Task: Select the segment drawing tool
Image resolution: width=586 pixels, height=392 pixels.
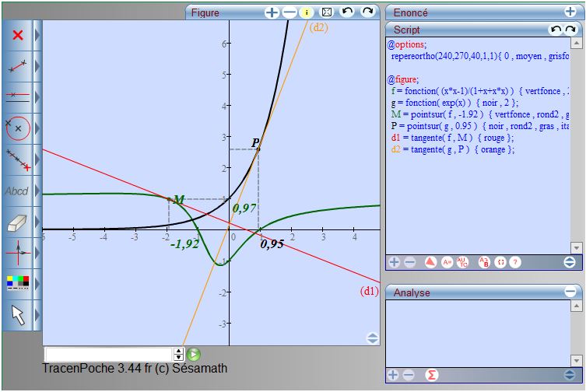Action: coord(18,66)
